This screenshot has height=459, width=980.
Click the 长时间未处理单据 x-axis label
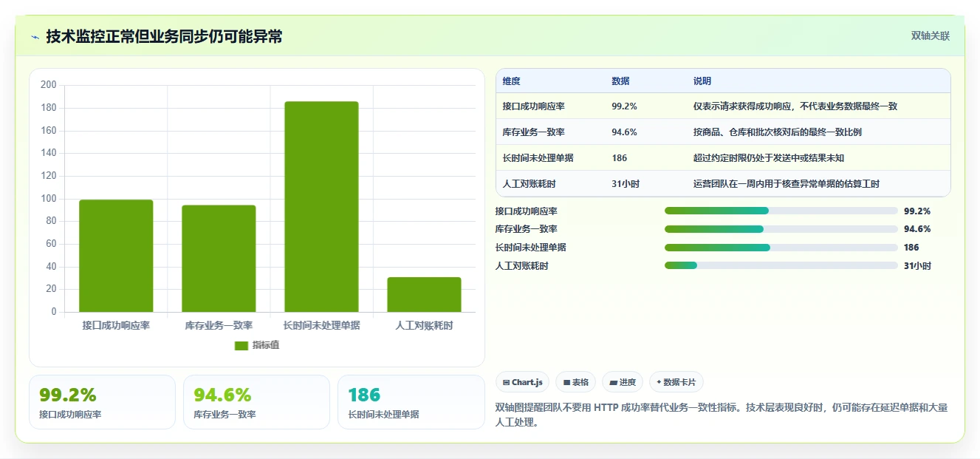click(321, 325)
